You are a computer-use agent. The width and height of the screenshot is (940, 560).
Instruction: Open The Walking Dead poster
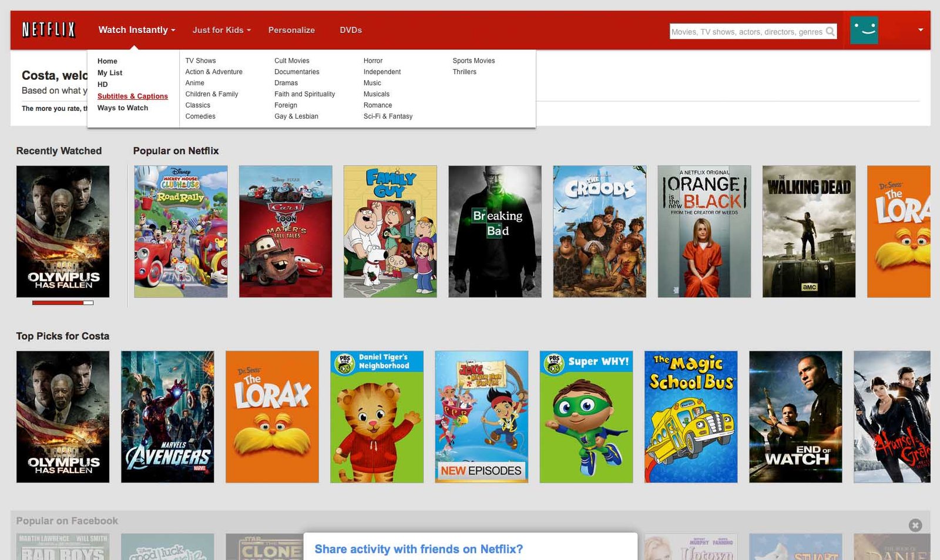(x=809, y=231)
